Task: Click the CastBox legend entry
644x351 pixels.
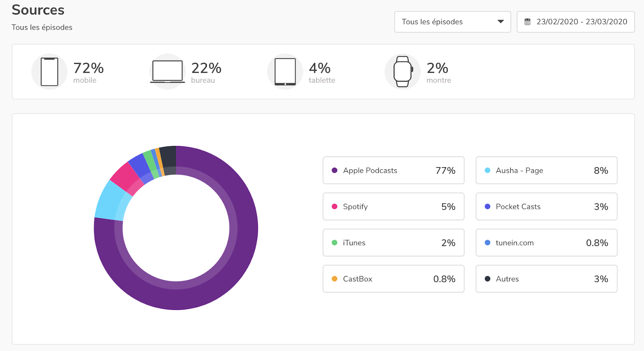Action: click(393, 279)
